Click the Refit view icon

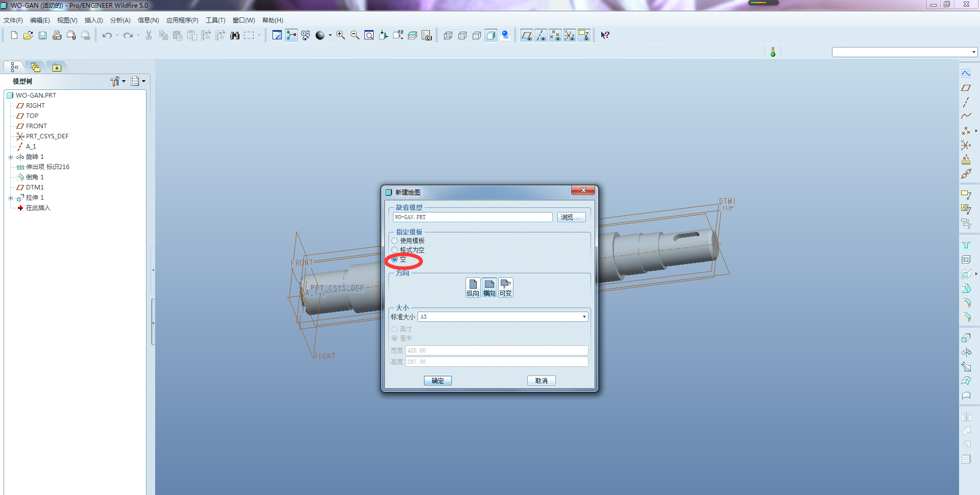(369, 35)
